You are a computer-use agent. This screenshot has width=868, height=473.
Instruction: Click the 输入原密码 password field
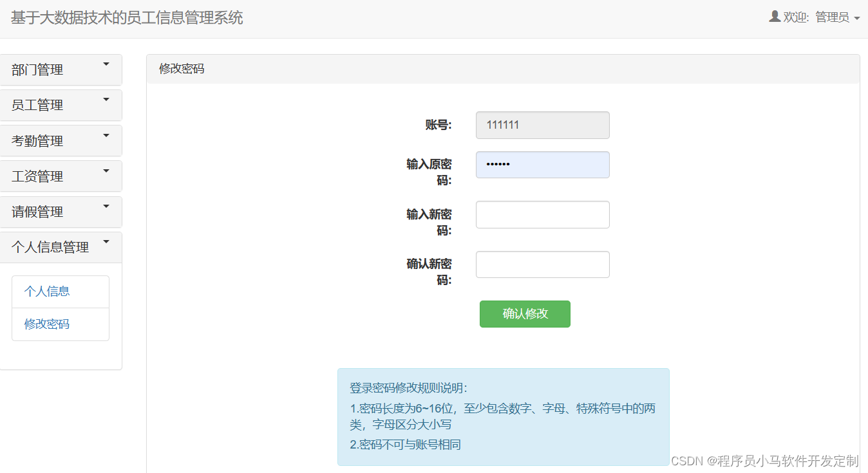[x=542, y=165]
